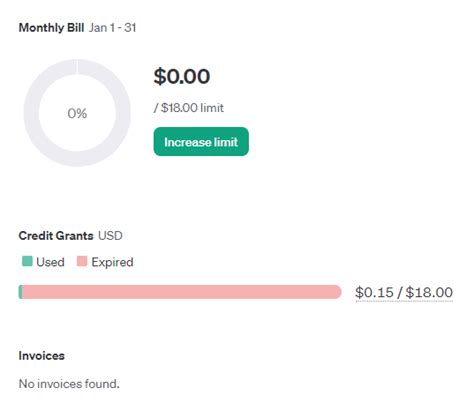Select the pink Expired legend swatch
474x403 pixels.
82,261
